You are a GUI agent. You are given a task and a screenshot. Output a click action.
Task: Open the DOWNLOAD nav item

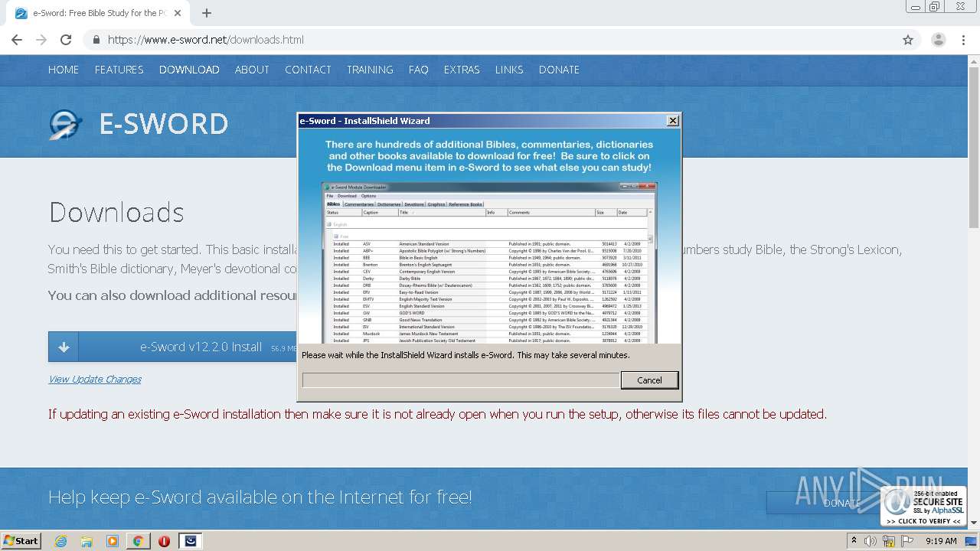coord(189,70)
